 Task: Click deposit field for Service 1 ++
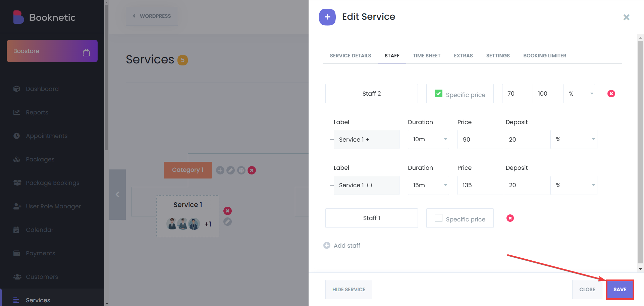point(527,185)
